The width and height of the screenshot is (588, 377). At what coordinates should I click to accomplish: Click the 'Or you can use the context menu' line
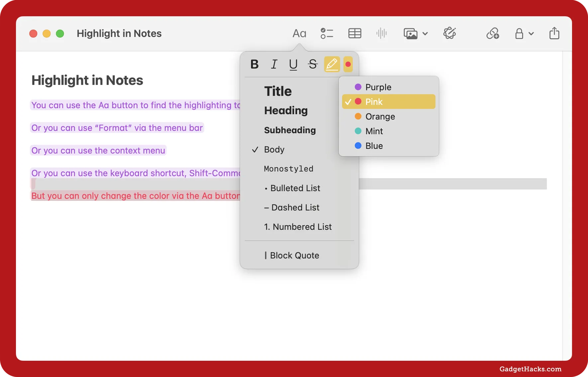[98, 150]
